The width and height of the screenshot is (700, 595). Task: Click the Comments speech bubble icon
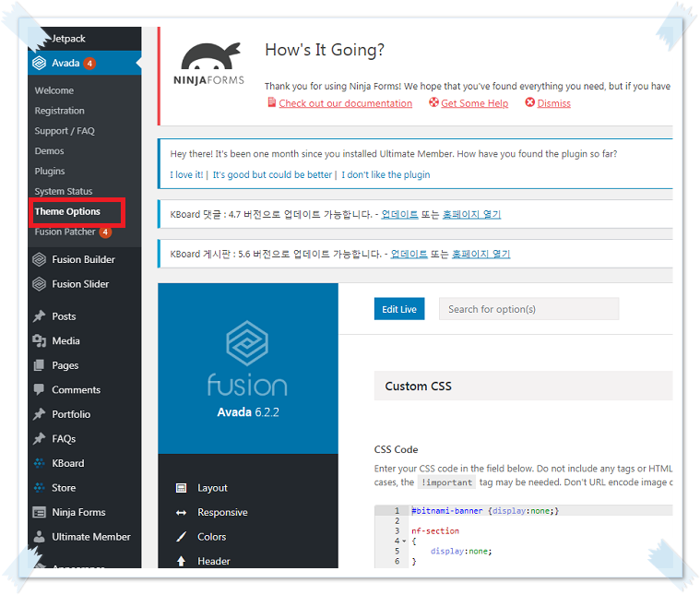click(40, 389)
